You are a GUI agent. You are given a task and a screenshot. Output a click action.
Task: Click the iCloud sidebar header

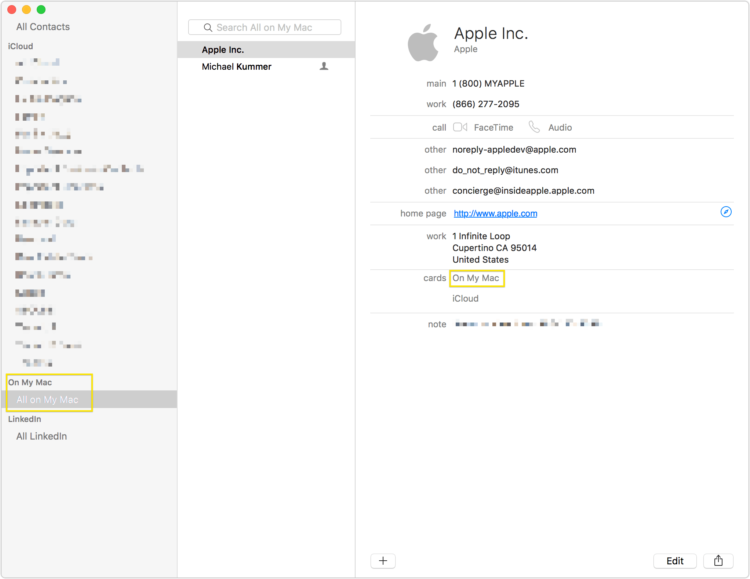(x=21, y=46)
